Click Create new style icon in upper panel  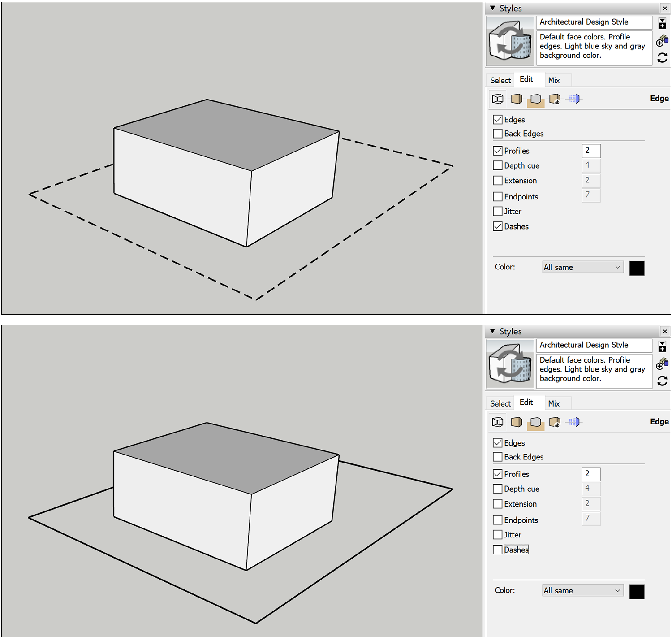pyautogui.click(x=662, y=42)
